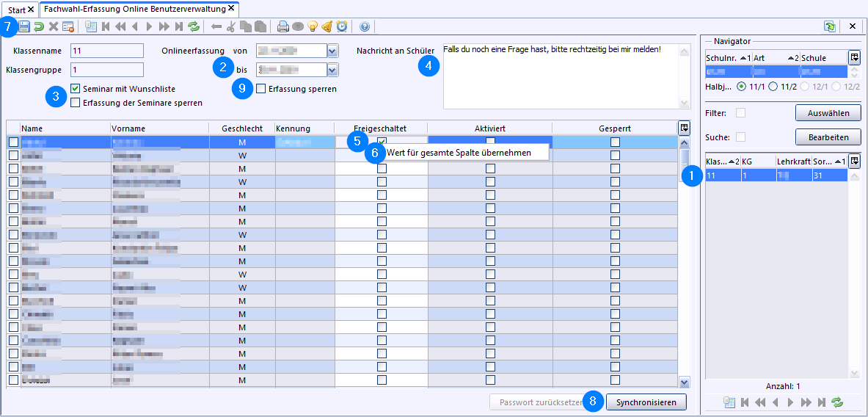This screenshot has height=417, width=868.
Task: Click the Navigator bottom table list icon
Action: click(729, 402)
